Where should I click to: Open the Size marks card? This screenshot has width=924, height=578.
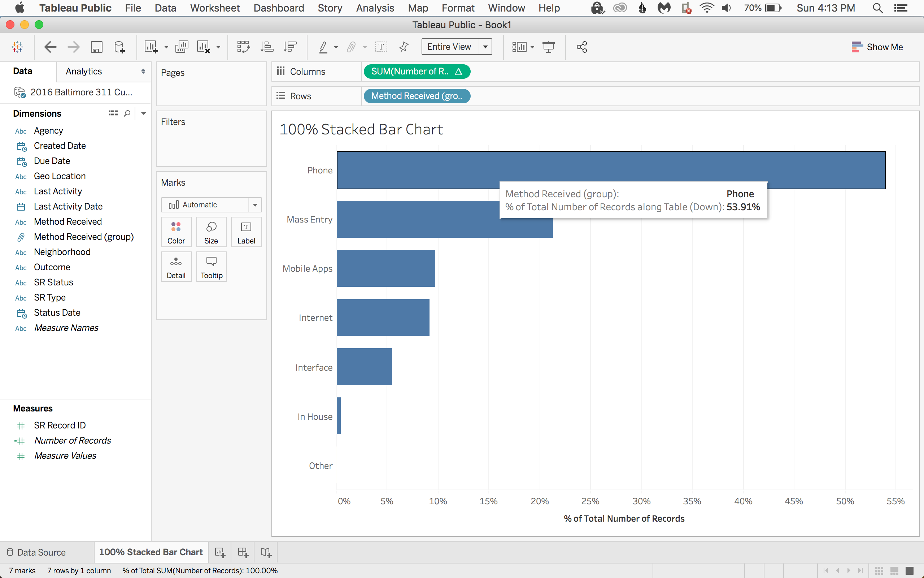tap(211, 232)
